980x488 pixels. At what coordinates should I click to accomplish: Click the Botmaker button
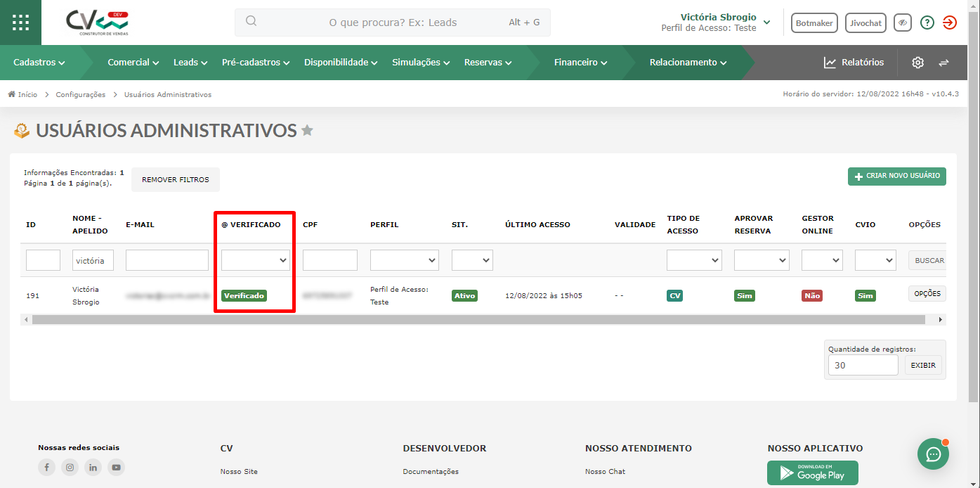pos(814,23)
